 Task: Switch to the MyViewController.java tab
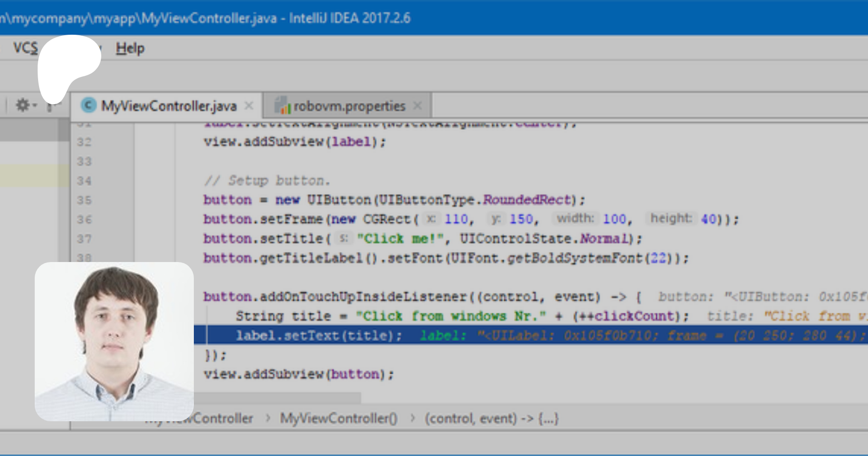[x=168, y=106]
